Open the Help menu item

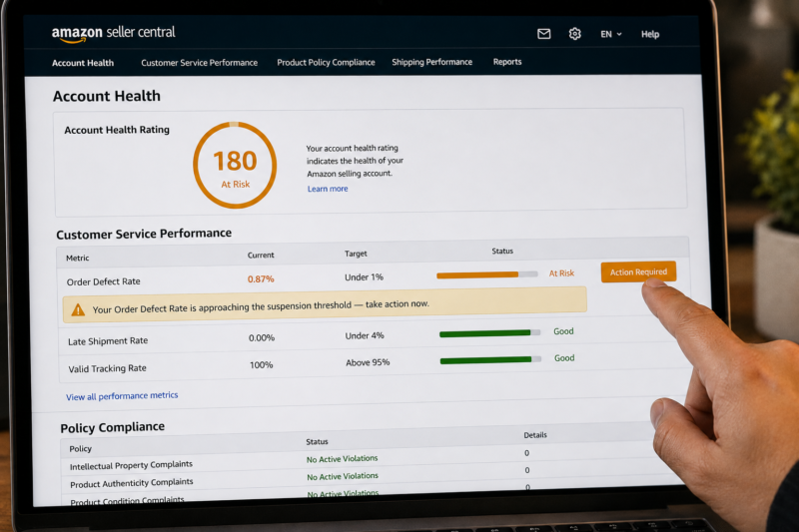pyautogui.click(x=650, y=34)
